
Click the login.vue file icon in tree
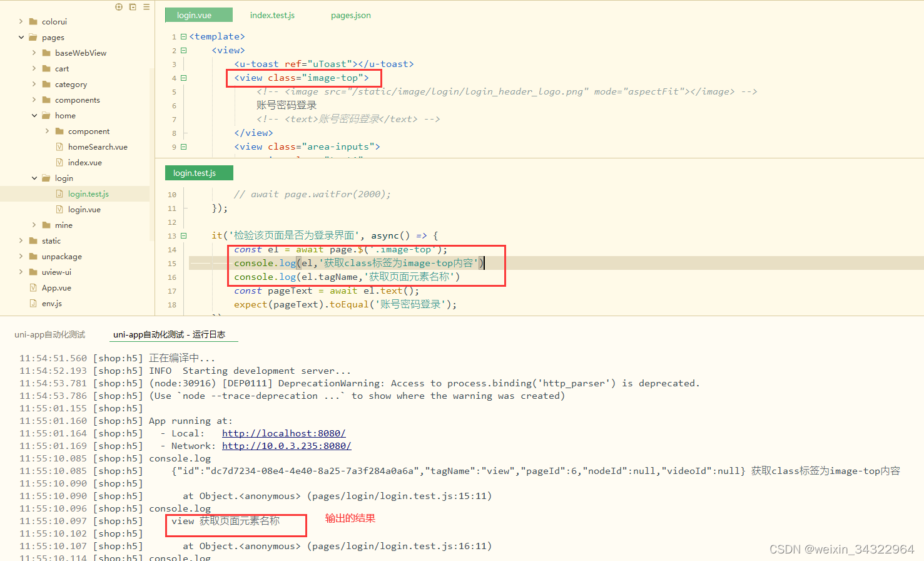(x=59, y=209)
